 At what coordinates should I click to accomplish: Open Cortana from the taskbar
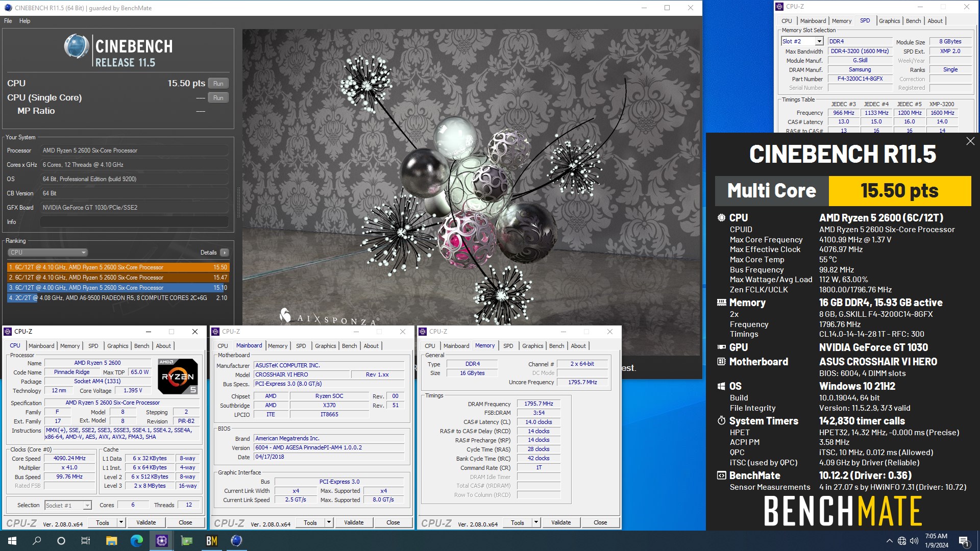tap(61, 541)
